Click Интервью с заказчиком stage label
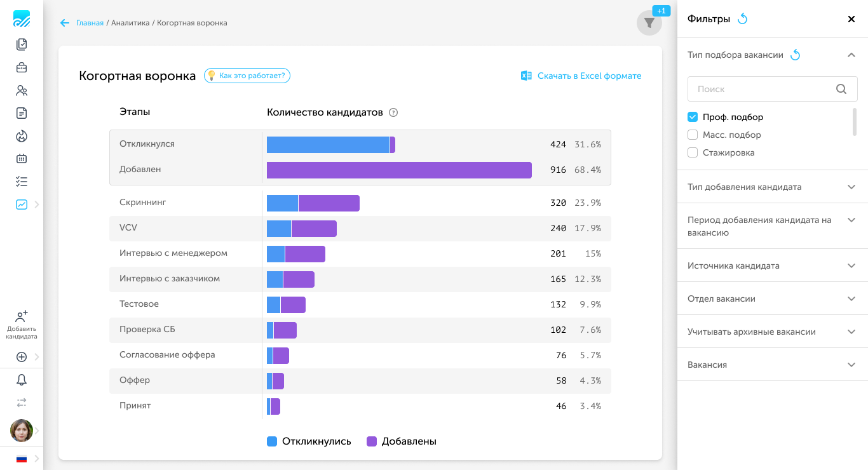Viewport: 868px width, 470px height. pyautogui.click(x=170, y=278)
